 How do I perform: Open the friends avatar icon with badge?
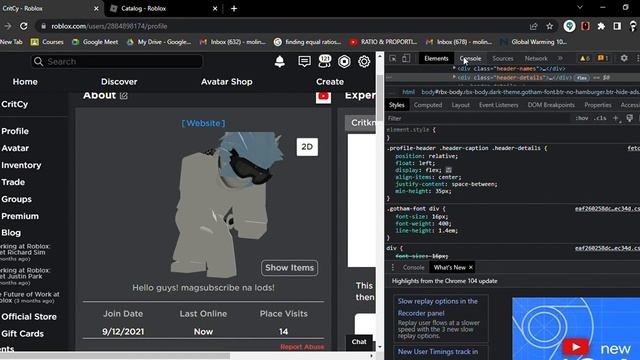pyautogui.click(x=324, y=61)
